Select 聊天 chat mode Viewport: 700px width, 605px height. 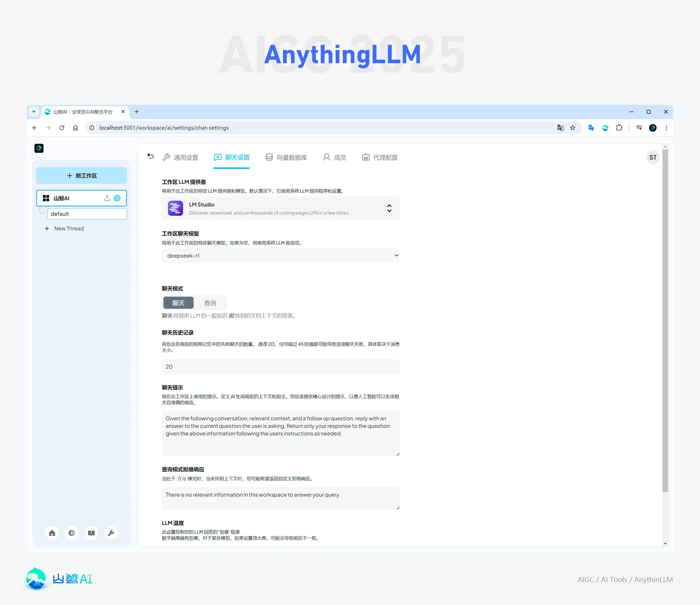coord(179,303)
